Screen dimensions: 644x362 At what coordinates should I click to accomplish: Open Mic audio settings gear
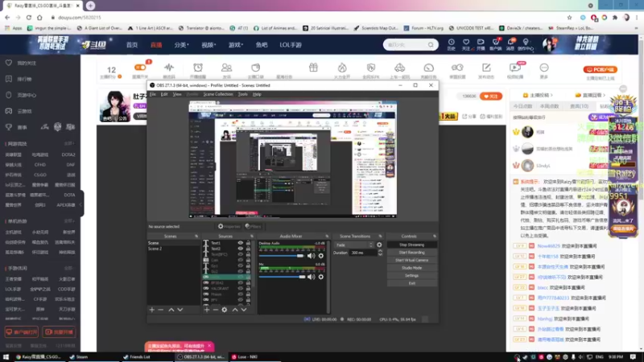(320, 277)
